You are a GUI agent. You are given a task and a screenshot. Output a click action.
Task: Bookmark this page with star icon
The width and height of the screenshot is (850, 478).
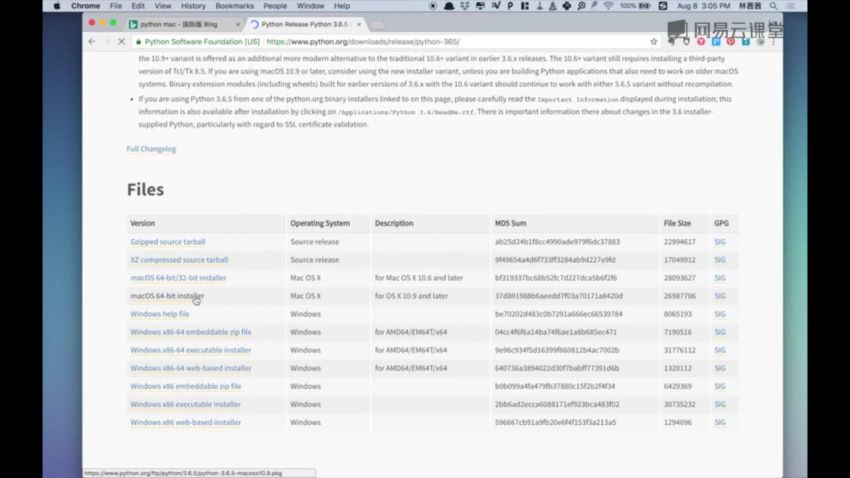(654, 42)
